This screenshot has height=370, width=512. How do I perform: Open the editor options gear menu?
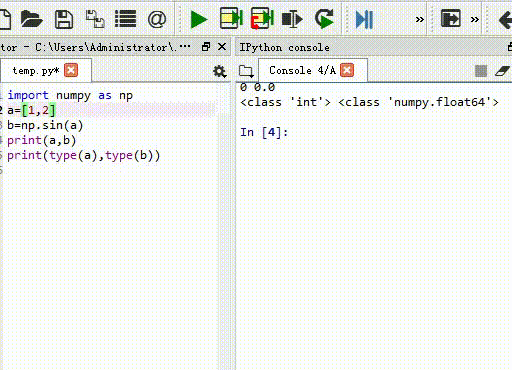[220, 71]
